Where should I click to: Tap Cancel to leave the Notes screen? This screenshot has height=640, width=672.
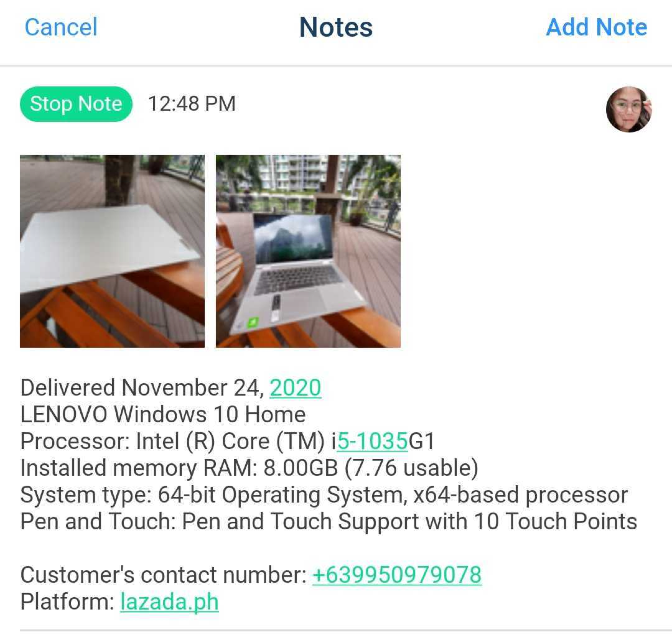click(x=61, y=27)
